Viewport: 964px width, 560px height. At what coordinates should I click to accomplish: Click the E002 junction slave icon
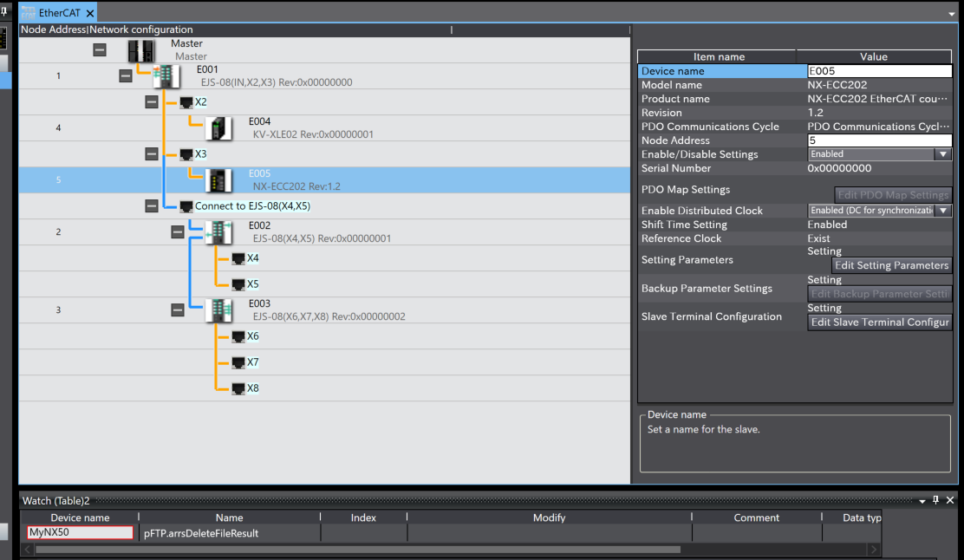[x=218, y=232]
